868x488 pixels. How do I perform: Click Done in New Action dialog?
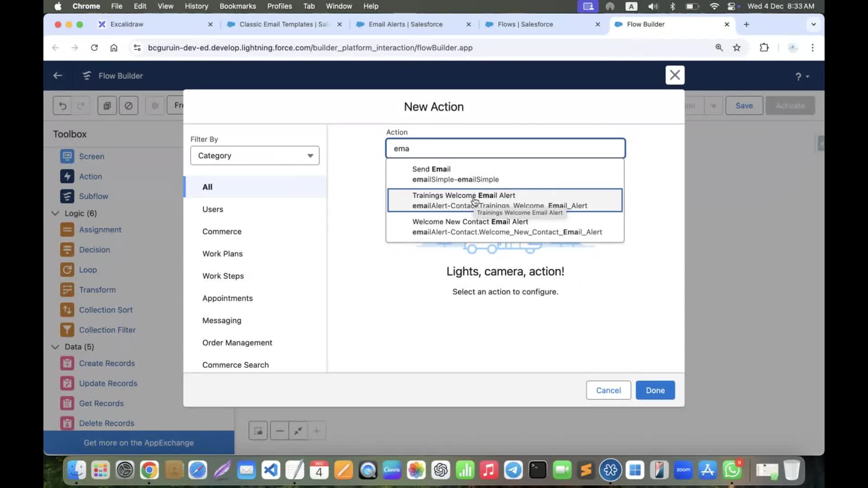pyautogui.click(x=655, y=390)
